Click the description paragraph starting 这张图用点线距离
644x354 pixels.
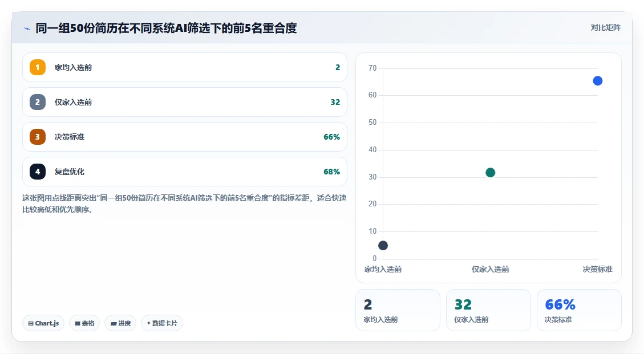[x=184, y=204]
